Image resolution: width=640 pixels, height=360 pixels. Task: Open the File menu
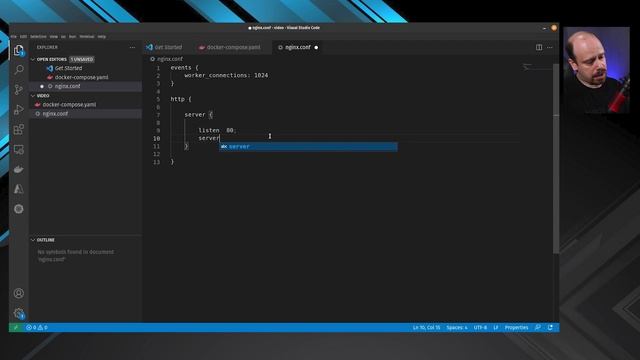click(13, 36)
